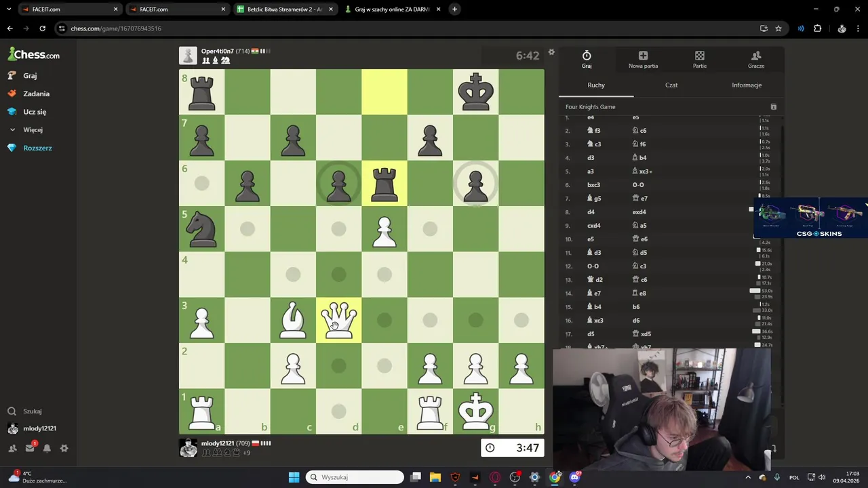
Task: Select white queen on d3
Action: click(x=338, y=320)
